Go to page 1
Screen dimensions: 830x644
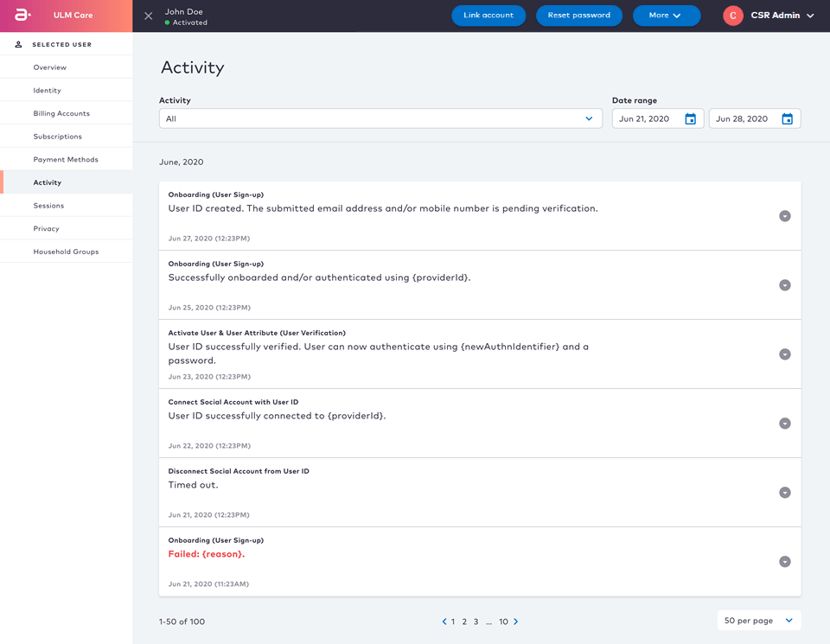pos(453,622)
